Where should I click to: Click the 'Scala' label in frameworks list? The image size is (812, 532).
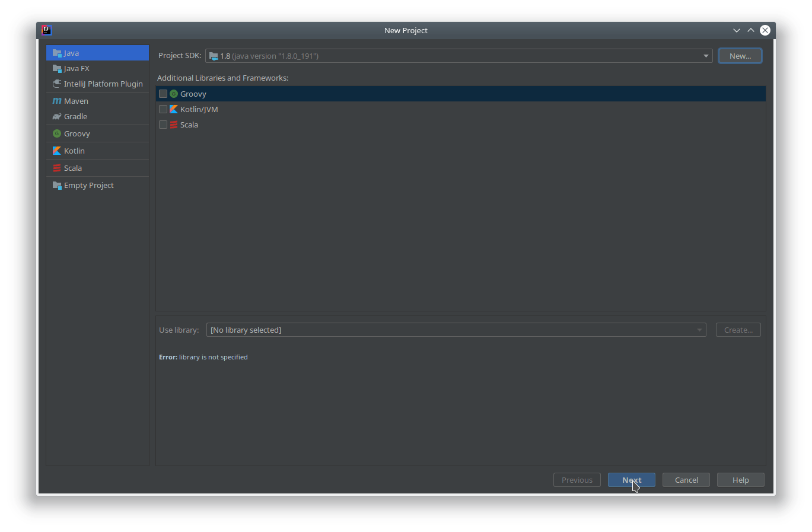click(189, 125)
